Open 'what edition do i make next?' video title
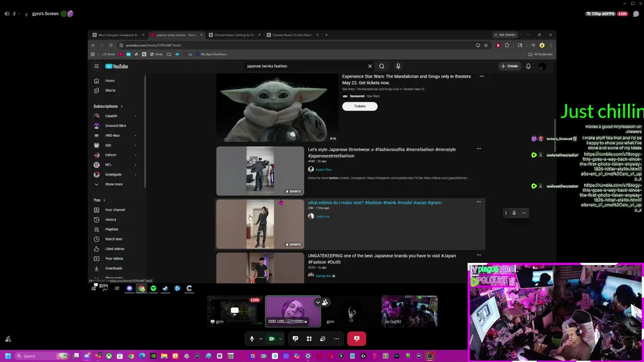Image resolution: width=644 pixels, height=362 pixels. [x=374, y=203]
